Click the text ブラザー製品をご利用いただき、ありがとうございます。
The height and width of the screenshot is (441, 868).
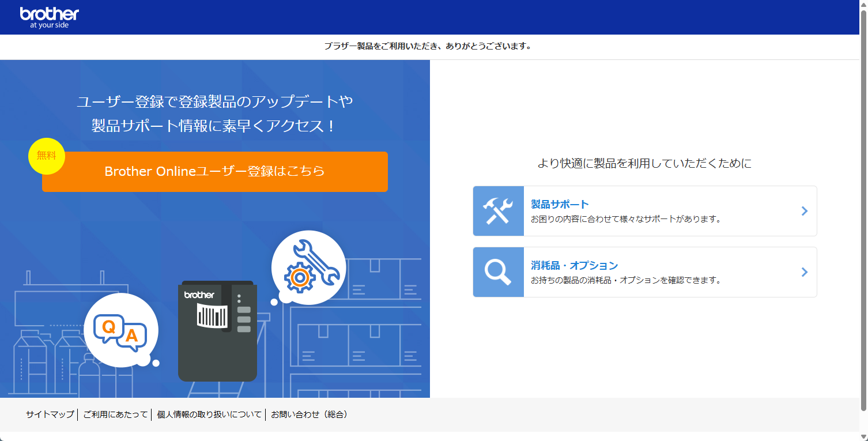[428, 46]
